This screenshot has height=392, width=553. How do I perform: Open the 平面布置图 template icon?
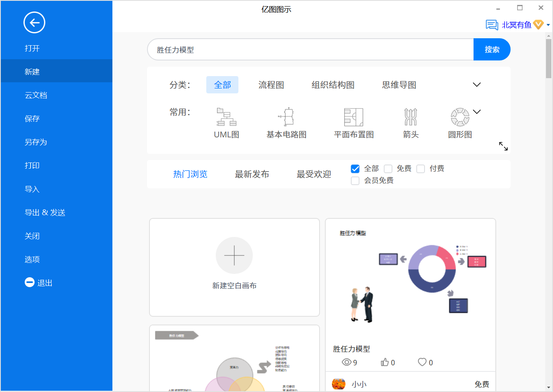(x=354, y=117)
